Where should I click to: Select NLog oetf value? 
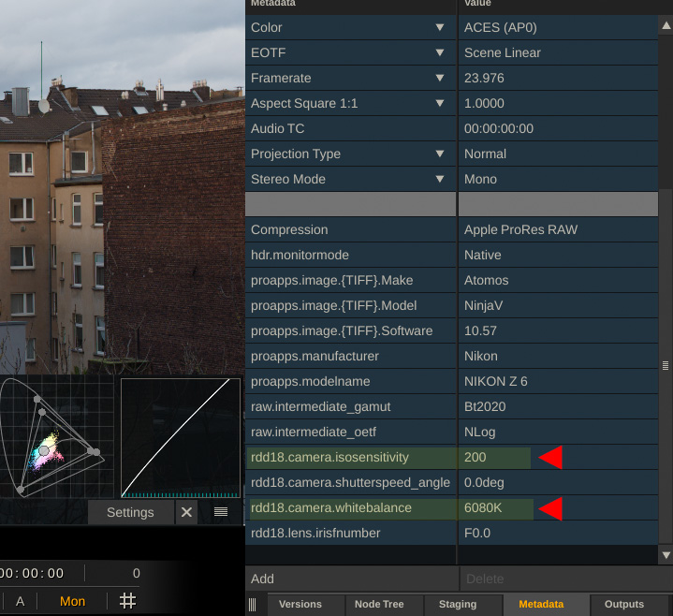[x=558, y=432]
